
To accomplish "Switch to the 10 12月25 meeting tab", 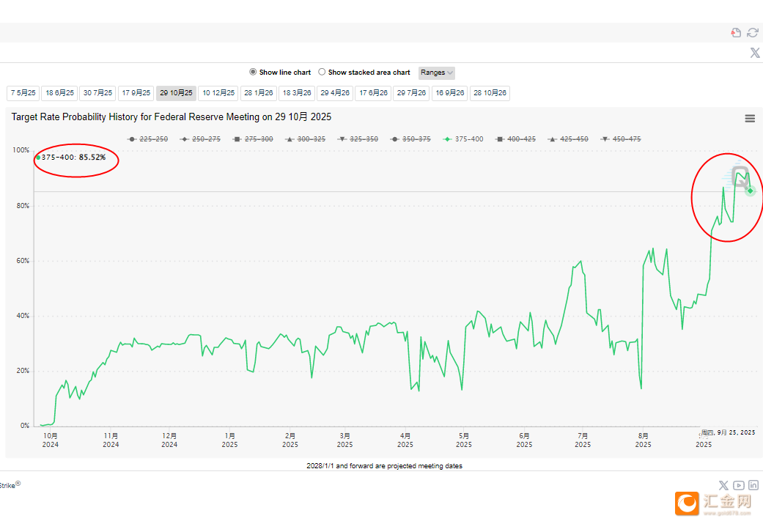I will pos(218,93).
